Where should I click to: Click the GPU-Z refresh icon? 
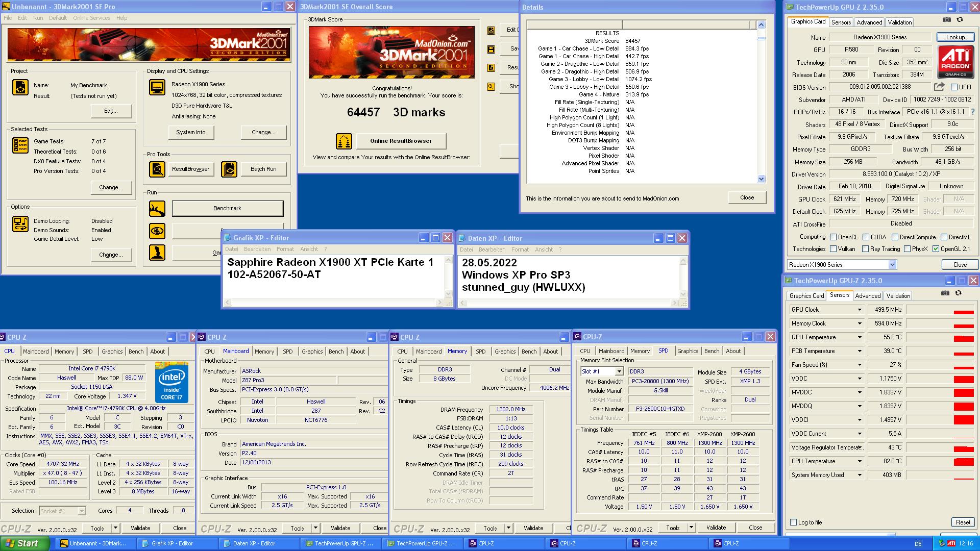[960, 20]
